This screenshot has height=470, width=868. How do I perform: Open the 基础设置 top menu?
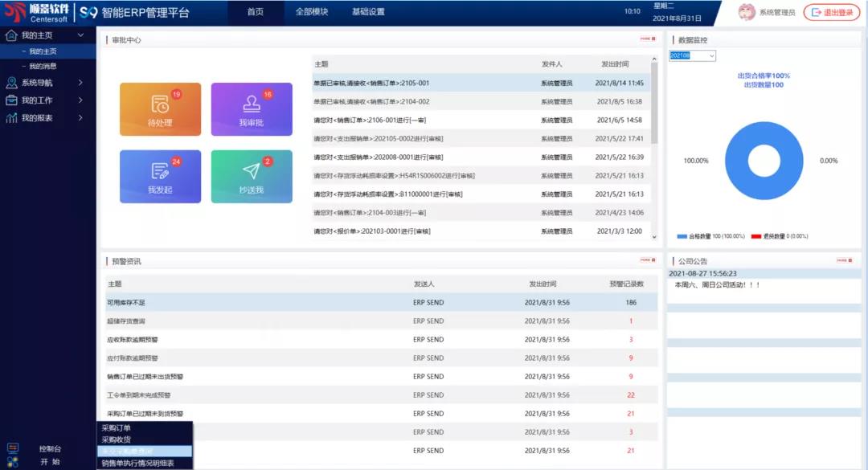pos(368,12)
